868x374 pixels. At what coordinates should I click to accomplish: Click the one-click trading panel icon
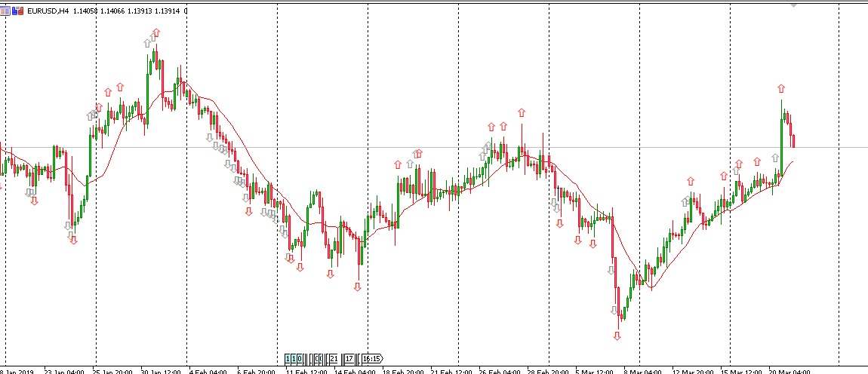5,11
